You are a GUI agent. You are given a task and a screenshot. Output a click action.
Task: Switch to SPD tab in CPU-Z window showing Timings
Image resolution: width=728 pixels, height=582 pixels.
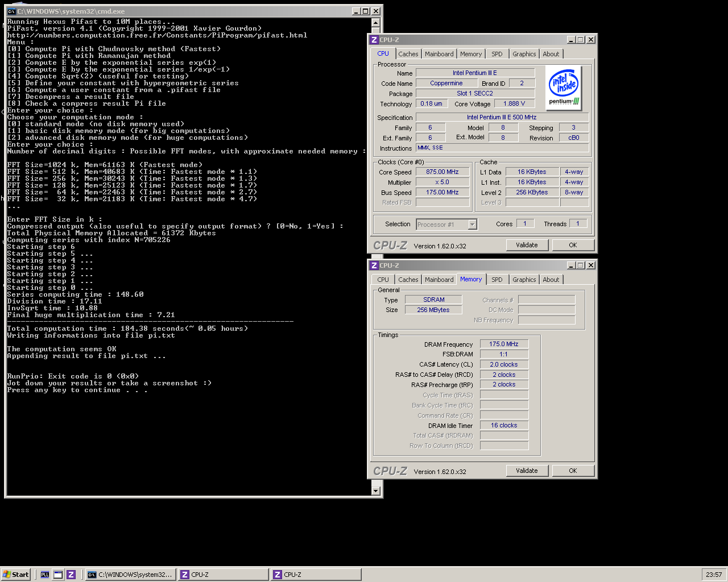tap(497, 280)
